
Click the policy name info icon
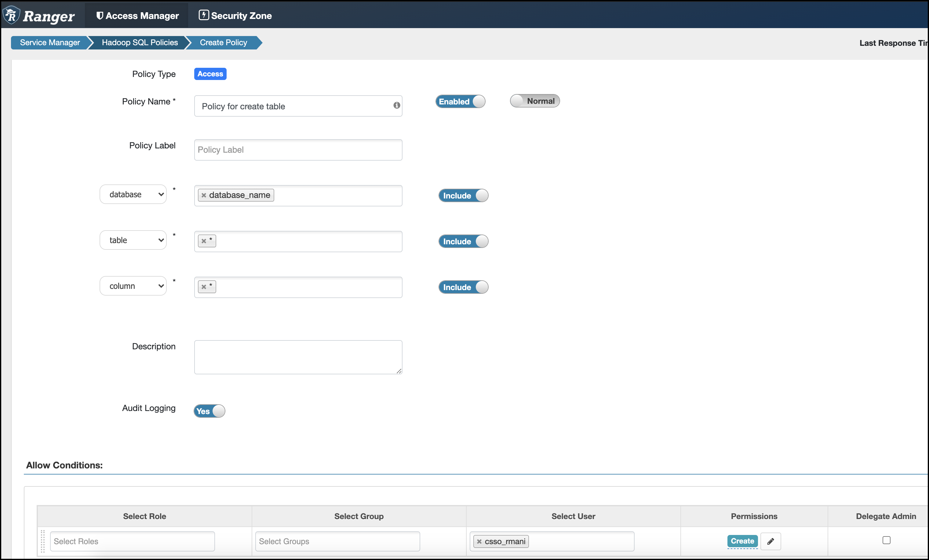tap(397, 106)
